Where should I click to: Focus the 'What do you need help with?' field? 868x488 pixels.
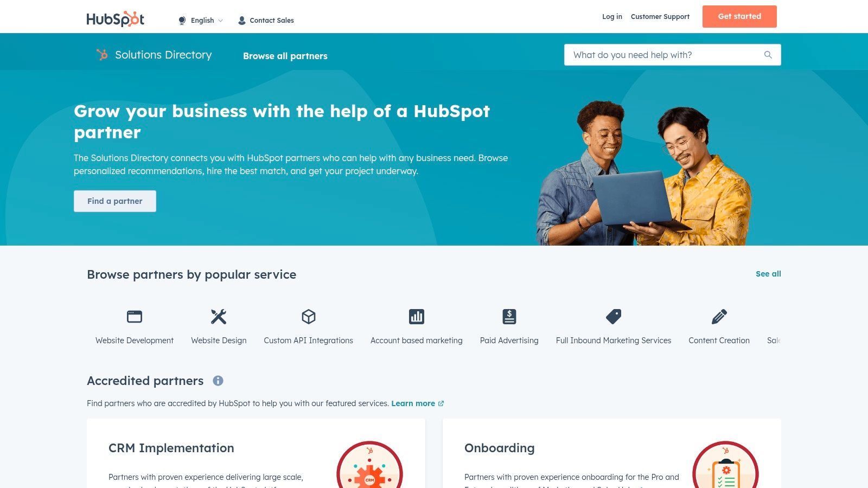[x=673, y=55]
